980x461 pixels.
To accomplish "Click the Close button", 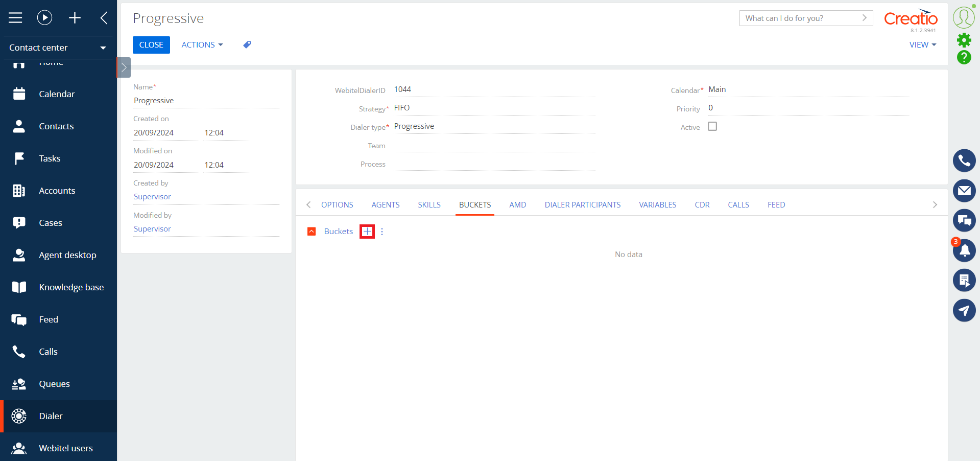I will tap(151, 45).
